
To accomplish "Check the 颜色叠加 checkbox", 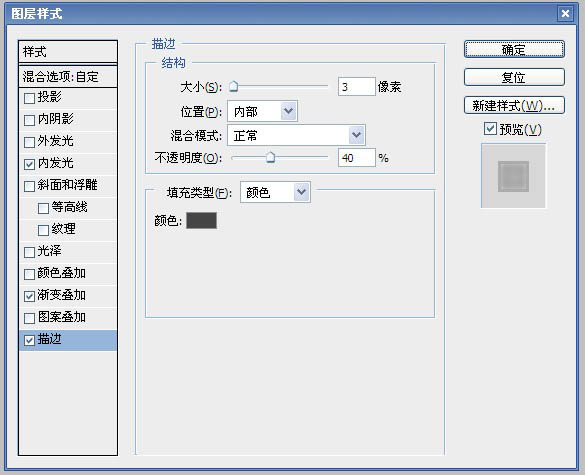I will pos(29,274).
